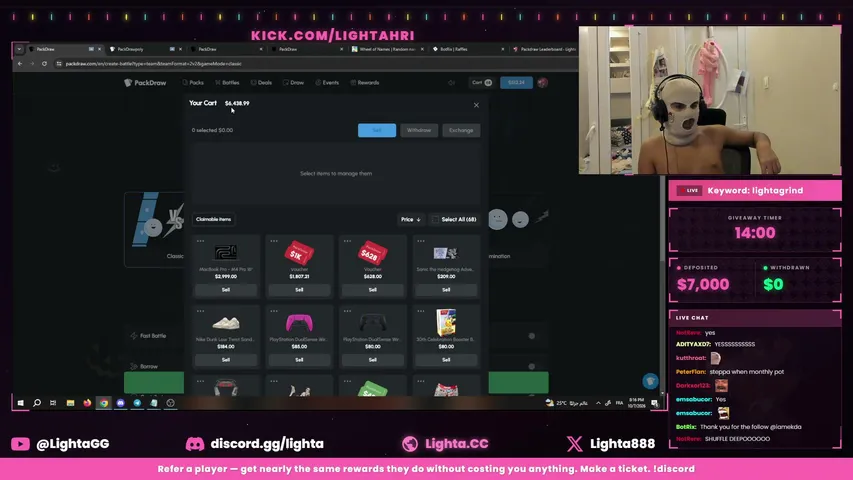Sell the $80.00 PlayStation DualSense controller
Viewport: 853px width, 480px height.
pyautogui.click(x=373, y=360)
